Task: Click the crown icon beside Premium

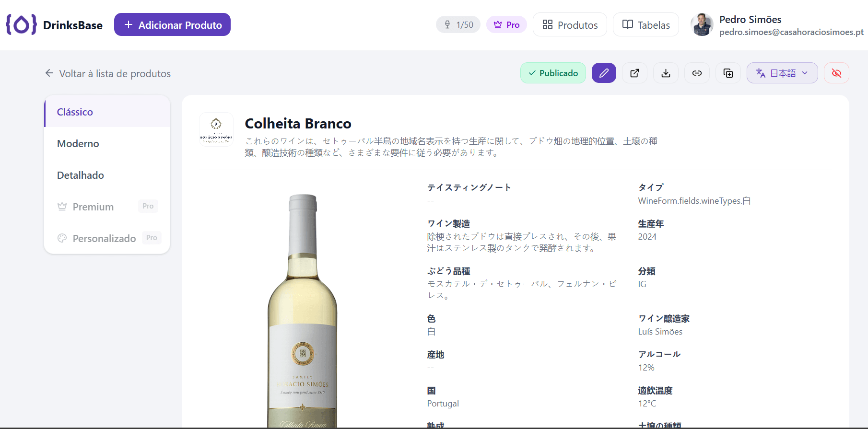Action: tap(62, 207)
